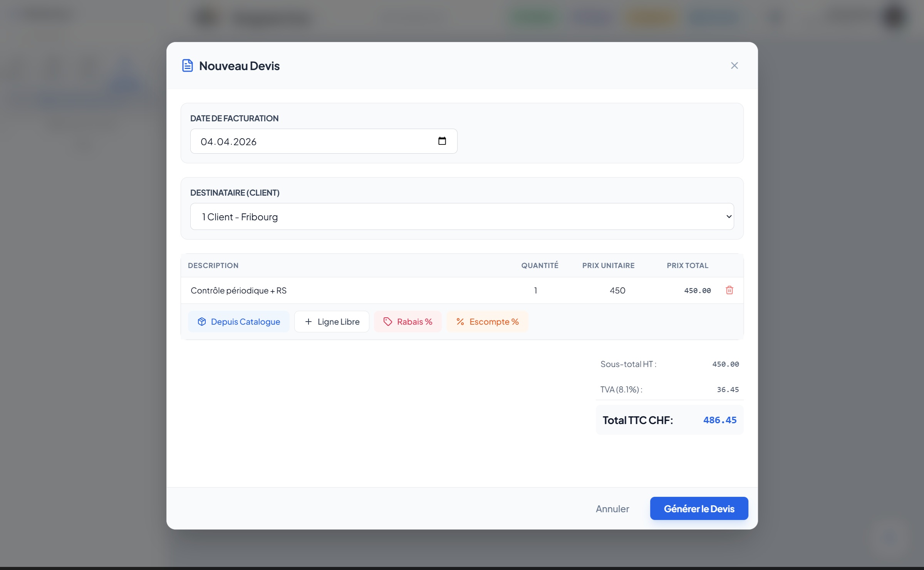Click Annuler to cancel the quote
924x570 pixels.
click(x=612, y=509)
